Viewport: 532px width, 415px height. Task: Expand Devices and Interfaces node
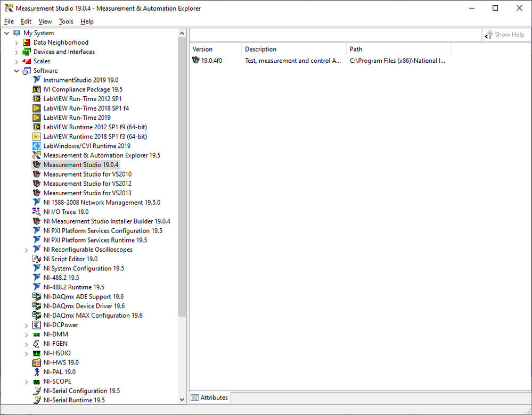pos(17,52)
